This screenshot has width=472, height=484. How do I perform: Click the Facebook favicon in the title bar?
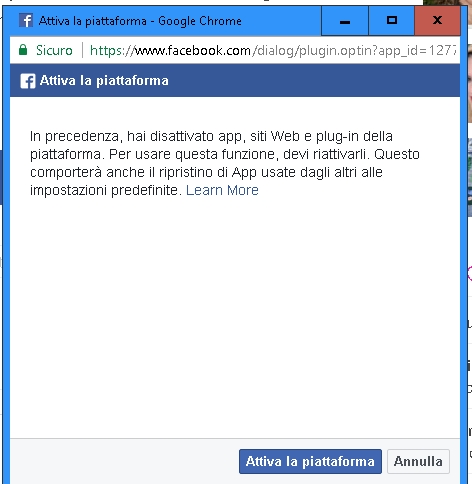[26, 21]
